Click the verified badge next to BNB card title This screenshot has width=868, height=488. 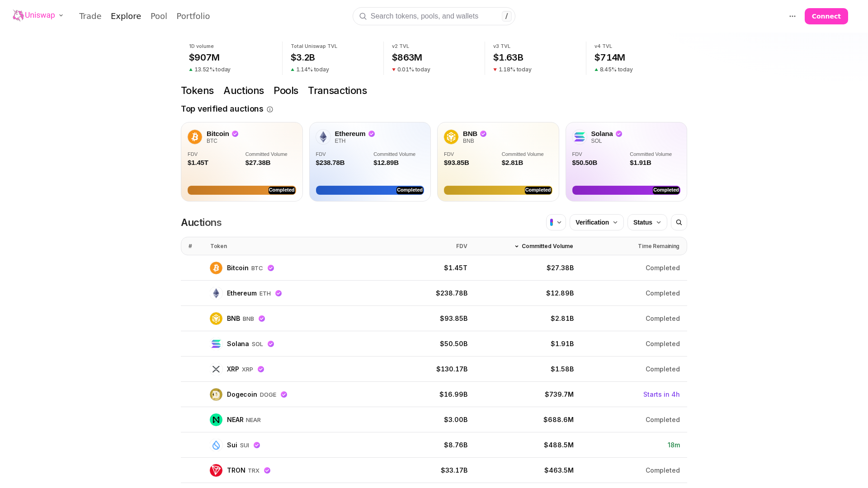tap(483, 134)
